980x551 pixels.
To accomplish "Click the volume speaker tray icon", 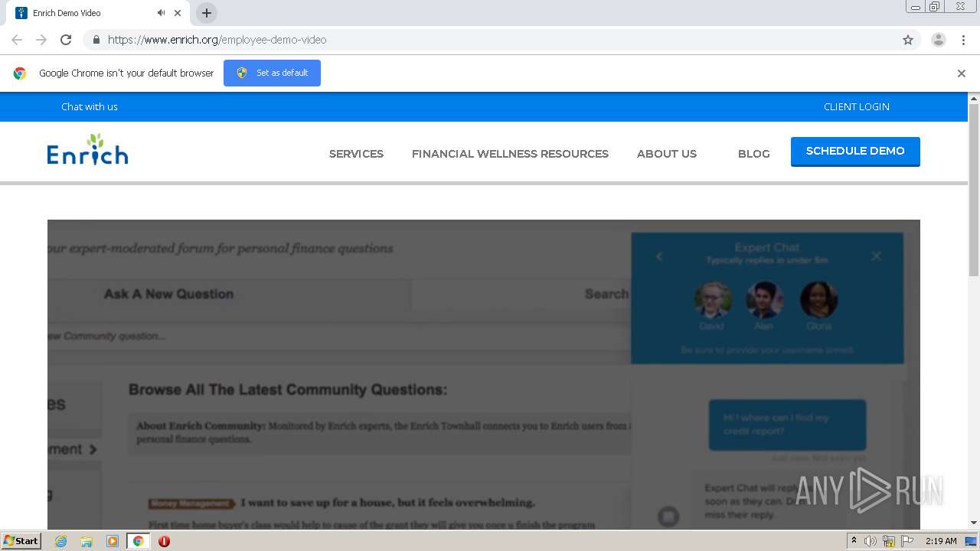I will [x=871, y=541].
